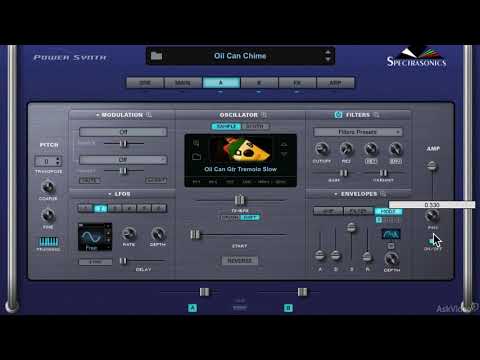Step to previous soundsource with up arrow
The height and width of the screenshot is (360, 480).
284,144
